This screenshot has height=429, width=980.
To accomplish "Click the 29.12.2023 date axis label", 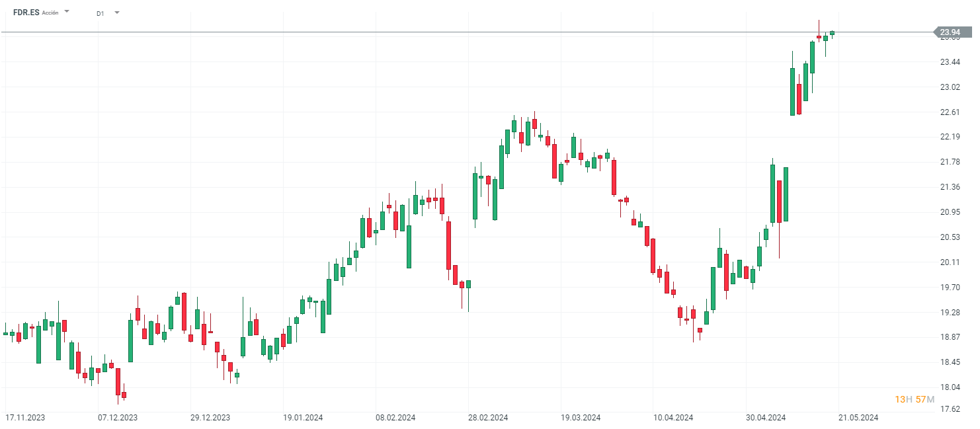I will pos(210,418).
